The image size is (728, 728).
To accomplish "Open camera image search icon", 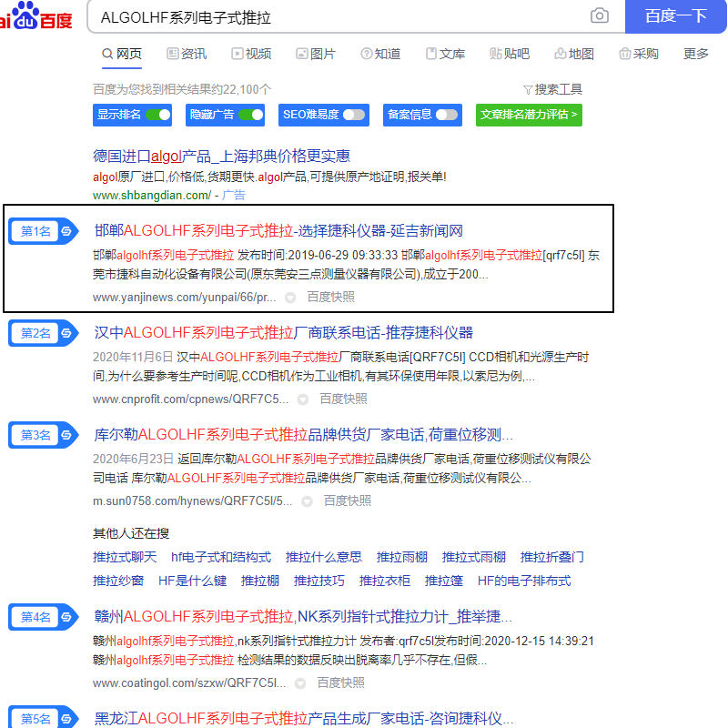I will pyautogui.click(x=599, y=16).
